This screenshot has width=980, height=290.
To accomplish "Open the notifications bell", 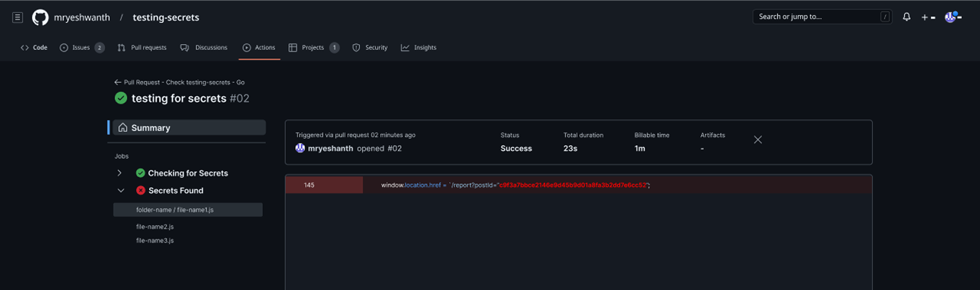I will 906,17.
